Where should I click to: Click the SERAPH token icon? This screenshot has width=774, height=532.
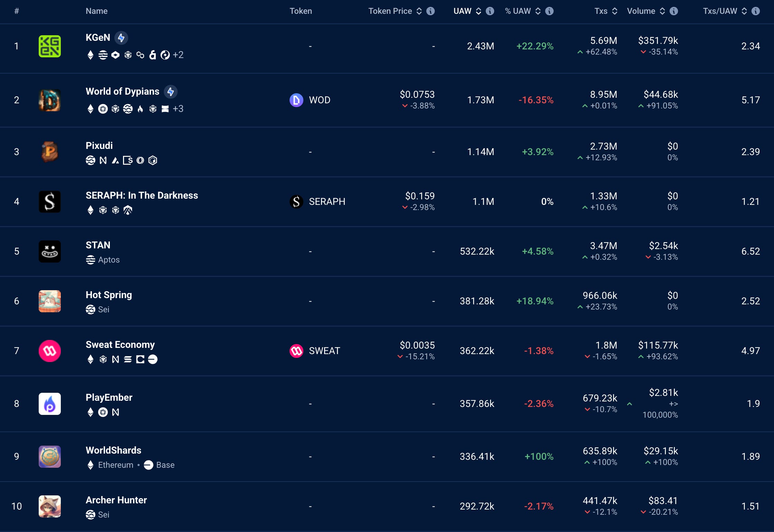(x=296, y=202)
